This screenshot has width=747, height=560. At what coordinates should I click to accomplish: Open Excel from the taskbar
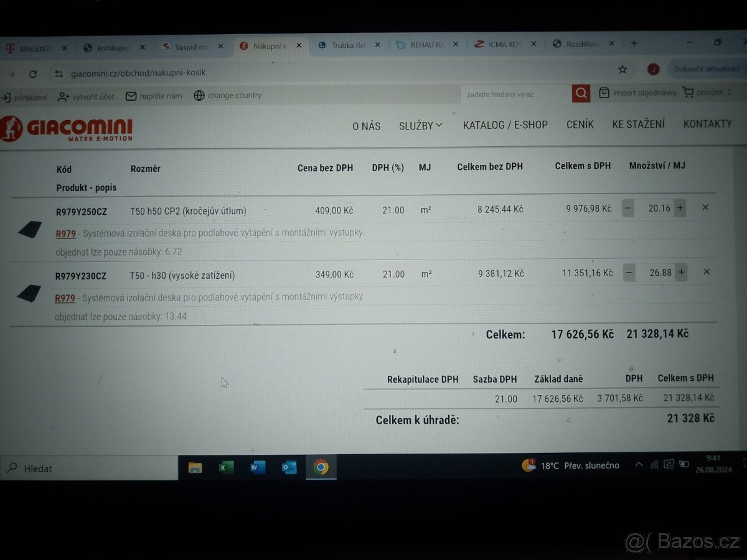(226, 467)
